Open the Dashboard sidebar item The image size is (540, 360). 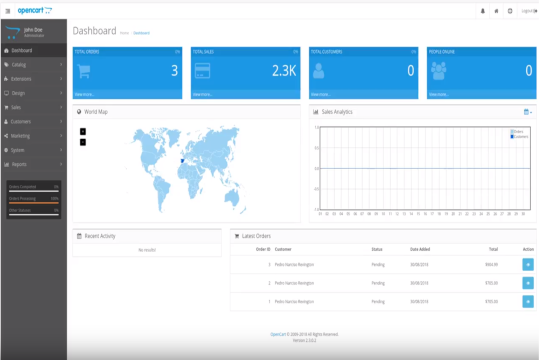[34, 50]
